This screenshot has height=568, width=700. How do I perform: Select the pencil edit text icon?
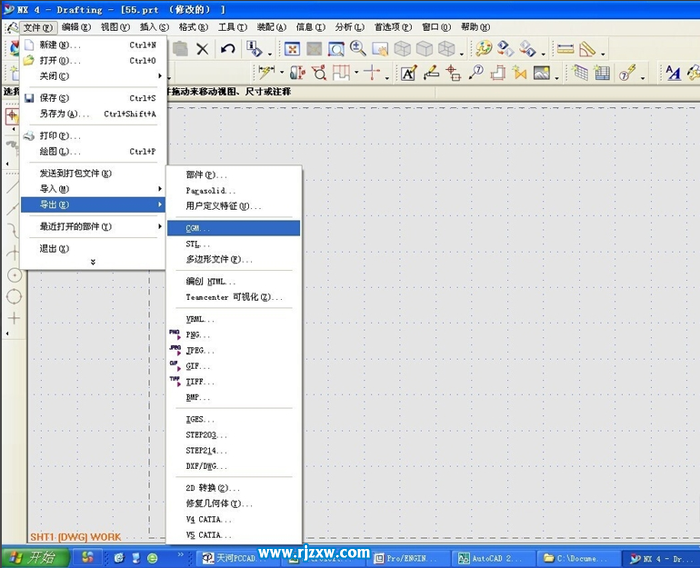(431, 73)
